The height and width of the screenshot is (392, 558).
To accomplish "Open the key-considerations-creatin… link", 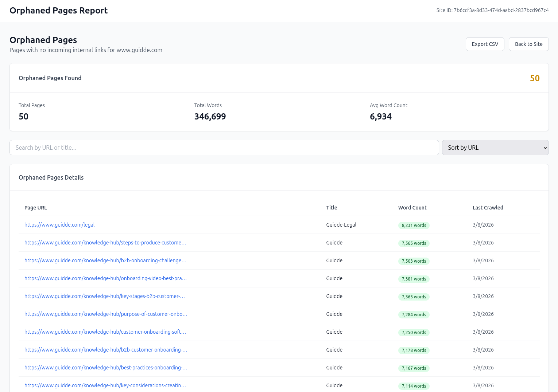I will (x=105, y=385).
